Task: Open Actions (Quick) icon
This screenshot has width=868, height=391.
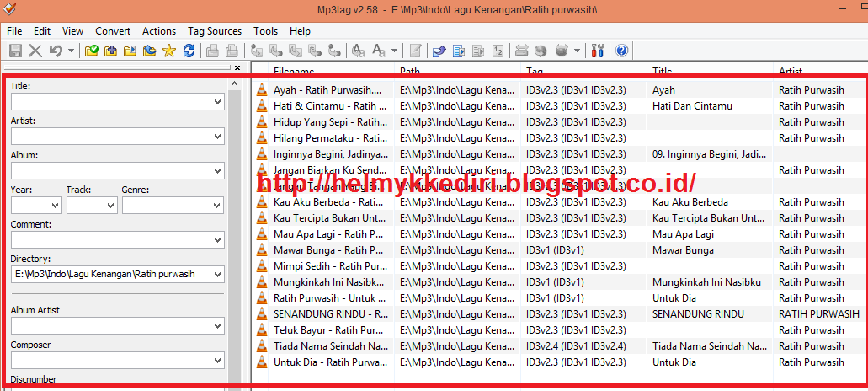Action: pyautogui.click(x=379, y=51)
